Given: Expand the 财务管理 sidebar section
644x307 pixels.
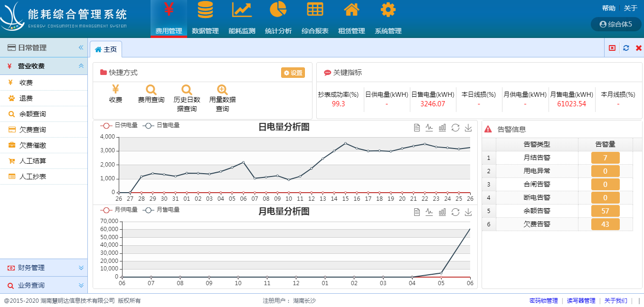Looking at the screenshot, I should tap(44, 268).
